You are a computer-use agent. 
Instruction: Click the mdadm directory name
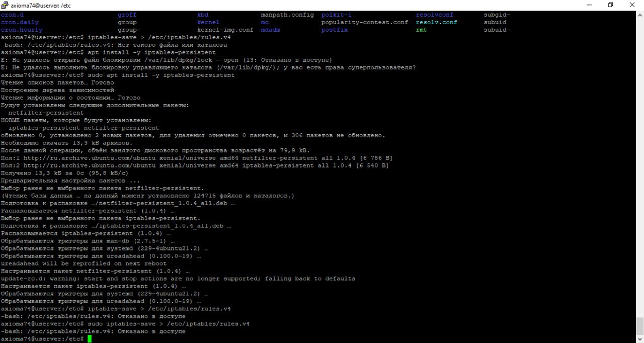[271, 30]
